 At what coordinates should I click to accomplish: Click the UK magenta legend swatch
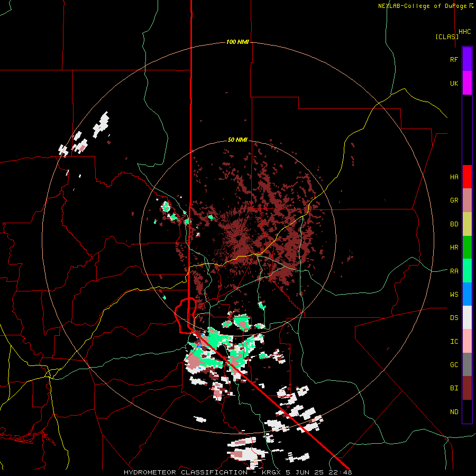pos(467,83)
